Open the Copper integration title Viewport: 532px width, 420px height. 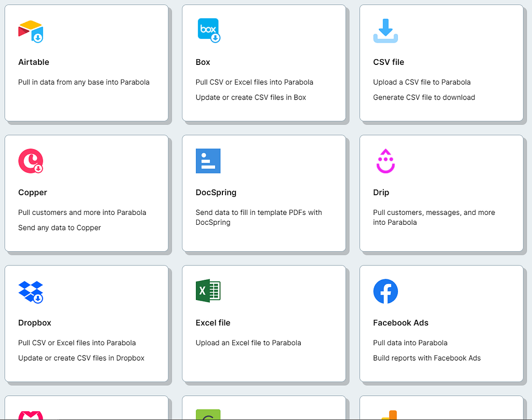(x=33, y=193)
